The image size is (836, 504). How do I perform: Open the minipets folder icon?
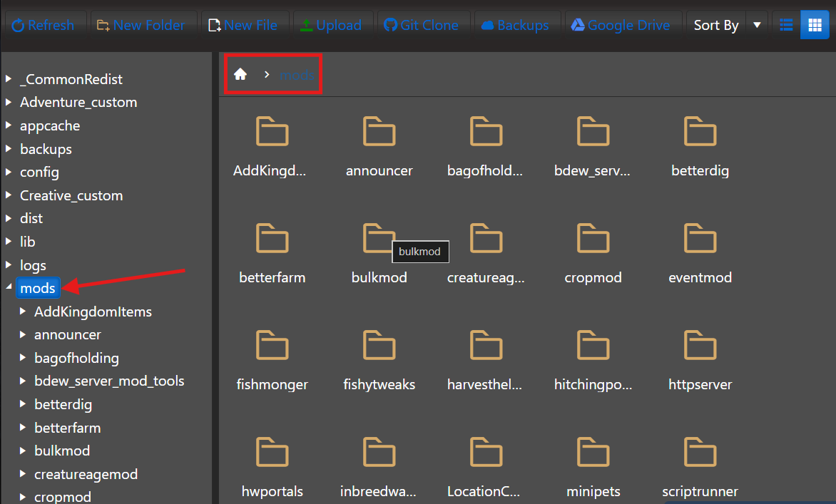coord(593,453)
